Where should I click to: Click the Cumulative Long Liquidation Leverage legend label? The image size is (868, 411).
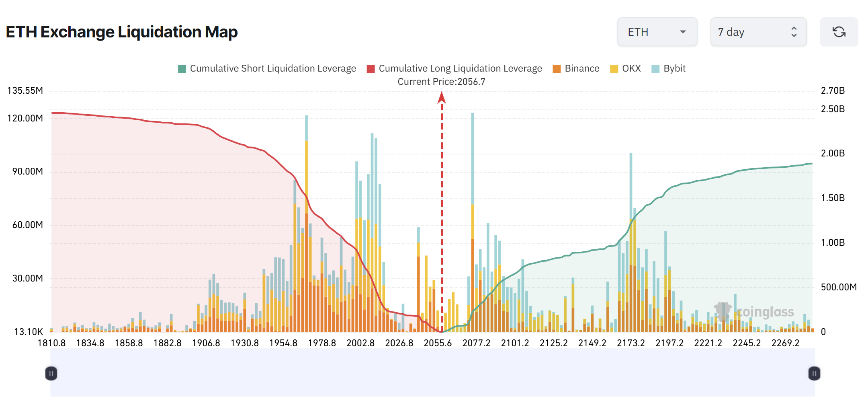[x=460, y=68]
